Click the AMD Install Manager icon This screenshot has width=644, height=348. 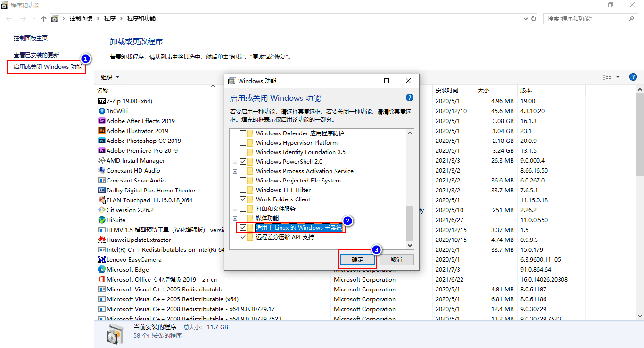[x=101, y=160]
